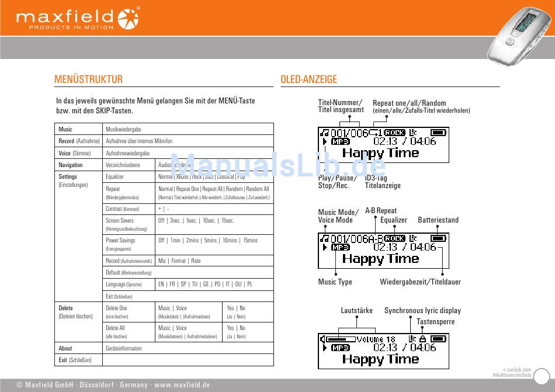The image size is (555, 392).
Task: Click the 'Lautstärke' label
Action: (356, 310)
